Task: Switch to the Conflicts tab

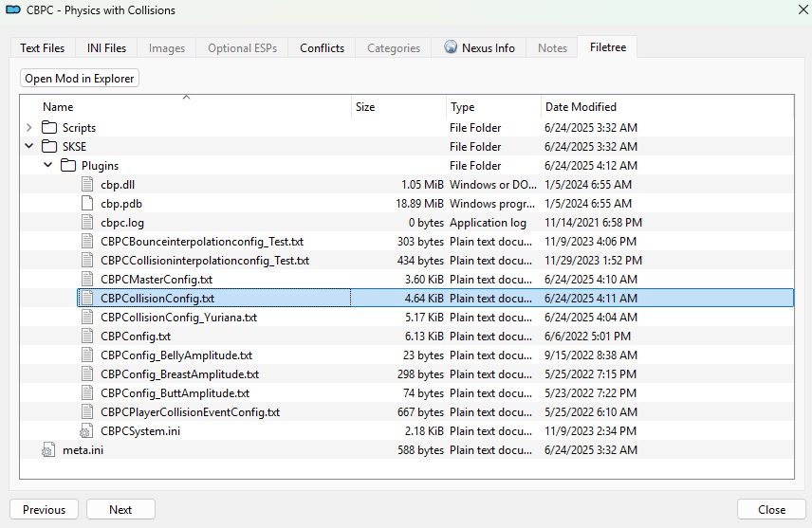Action: [x=323, y=48]
